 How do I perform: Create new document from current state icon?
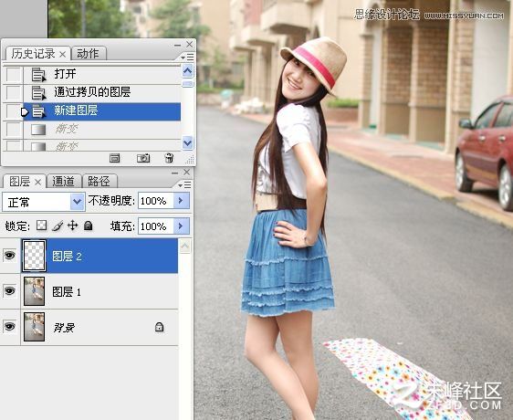tap(114, 159)
